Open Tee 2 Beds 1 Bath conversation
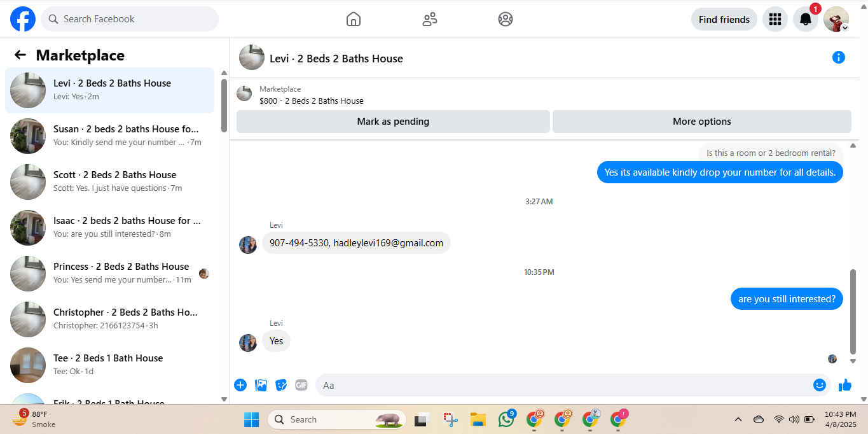 [109, 365]
